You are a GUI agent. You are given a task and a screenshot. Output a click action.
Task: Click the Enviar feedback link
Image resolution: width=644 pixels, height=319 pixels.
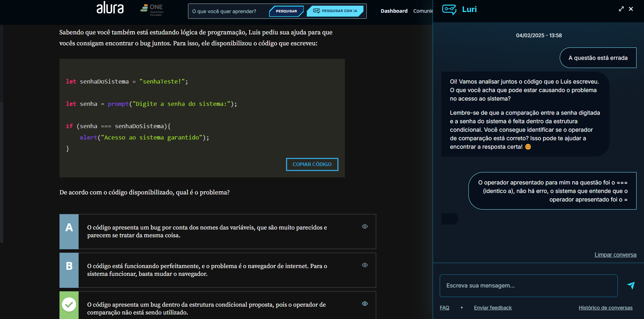coord(493,308)
